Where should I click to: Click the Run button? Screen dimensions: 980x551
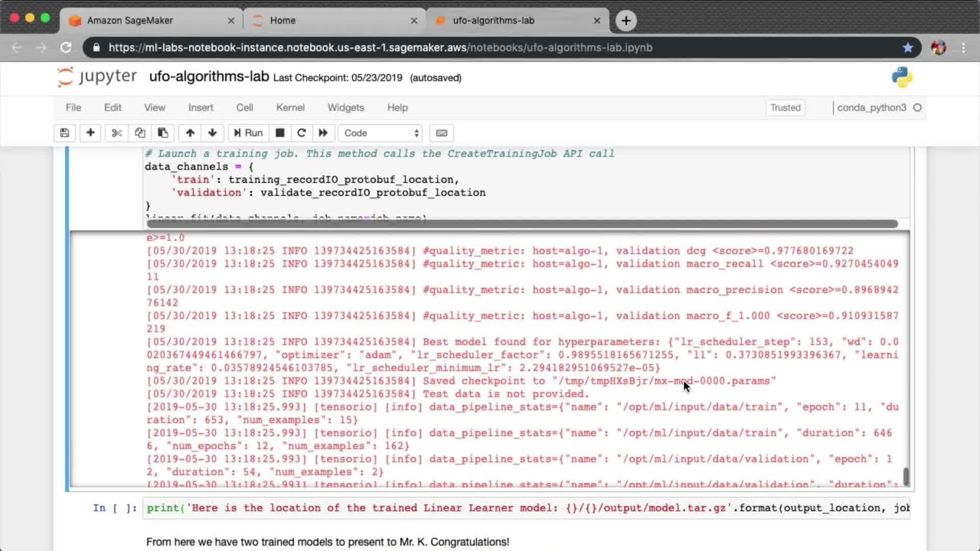248,133
